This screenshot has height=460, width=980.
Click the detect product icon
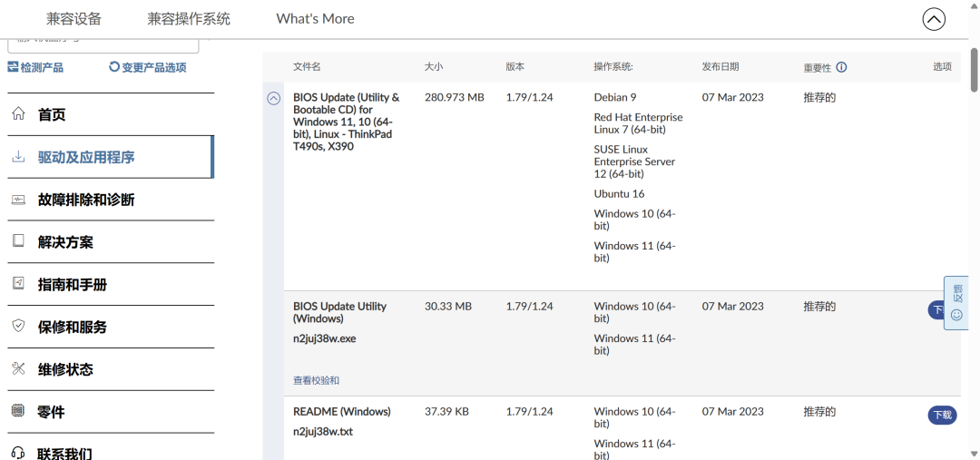[13, 67]
